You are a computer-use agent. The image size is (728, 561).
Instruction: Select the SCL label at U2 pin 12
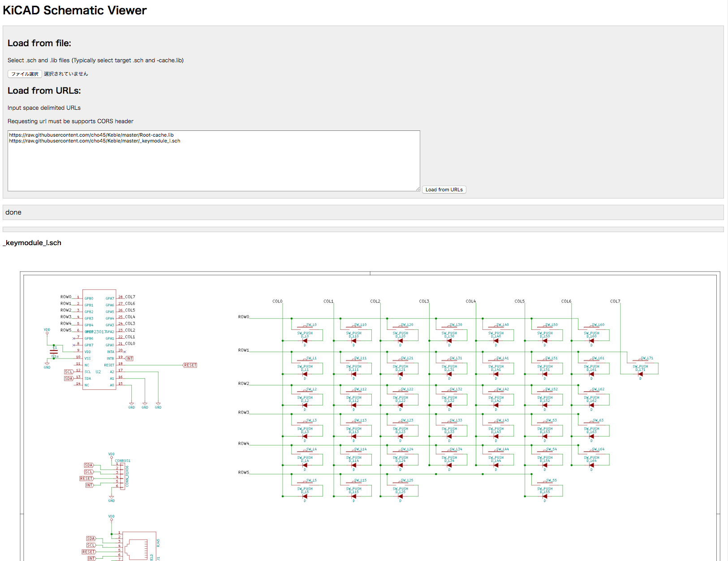68,372
